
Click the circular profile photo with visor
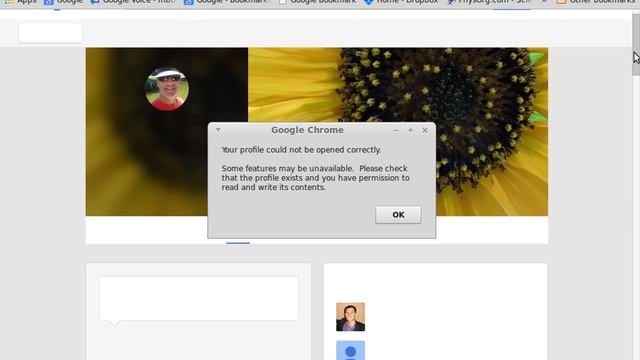[167, 89]
